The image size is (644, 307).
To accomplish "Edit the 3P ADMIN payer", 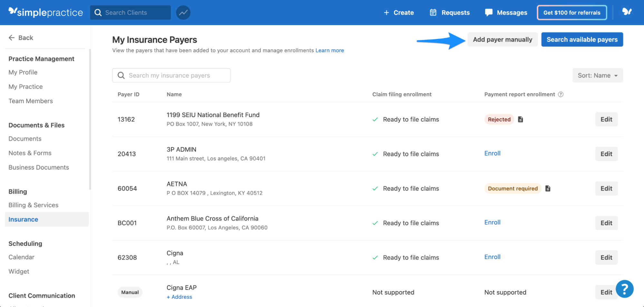I will tap(606, 154).
